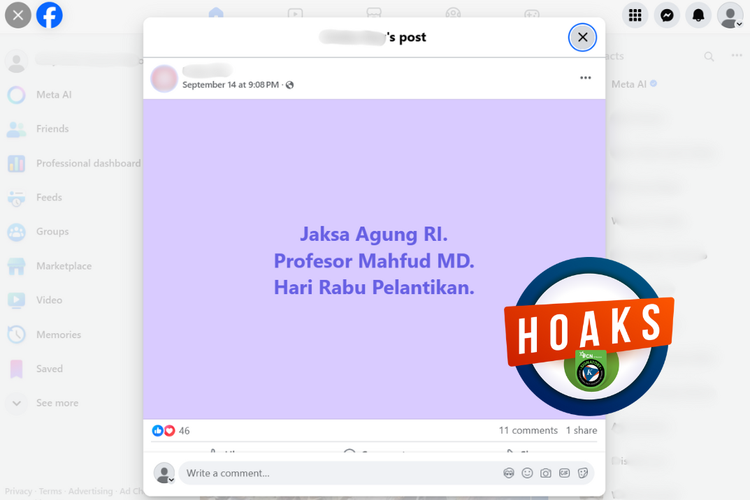Attach a photo to the comment
The width and height of the screenshot is (750, 500).
click(x=546, y=473)
